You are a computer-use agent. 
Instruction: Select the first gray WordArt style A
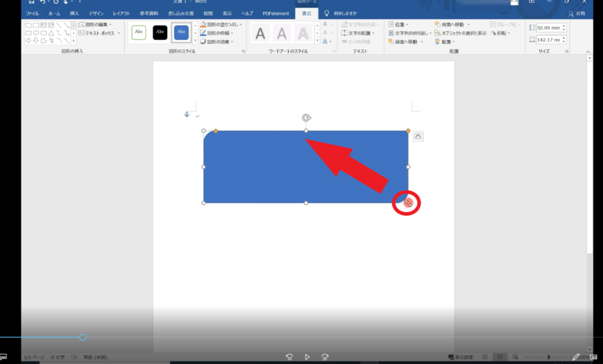(260, 34)
